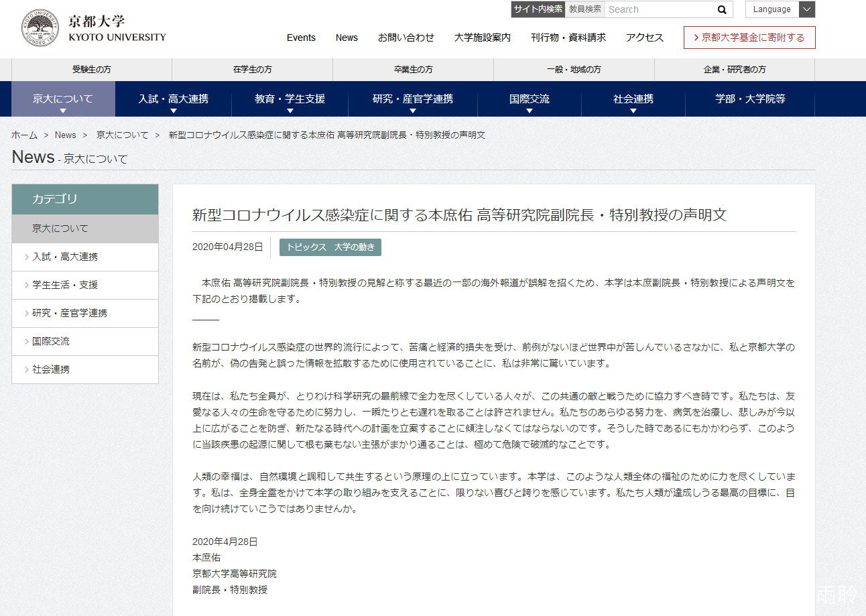This screenshot has width=866, height=616.
Task: Click the Kyoto University logo emblem
Action: tap(39, 29)
